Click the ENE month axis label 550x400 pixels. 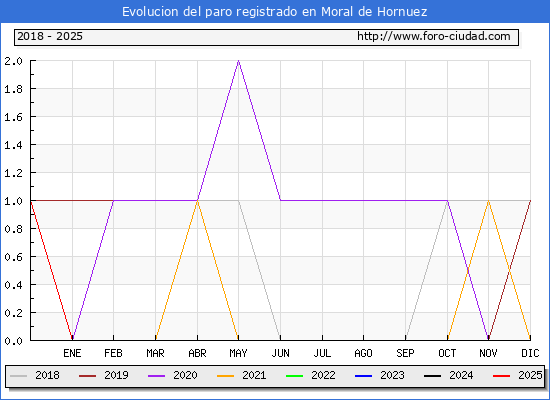point(72,353)
